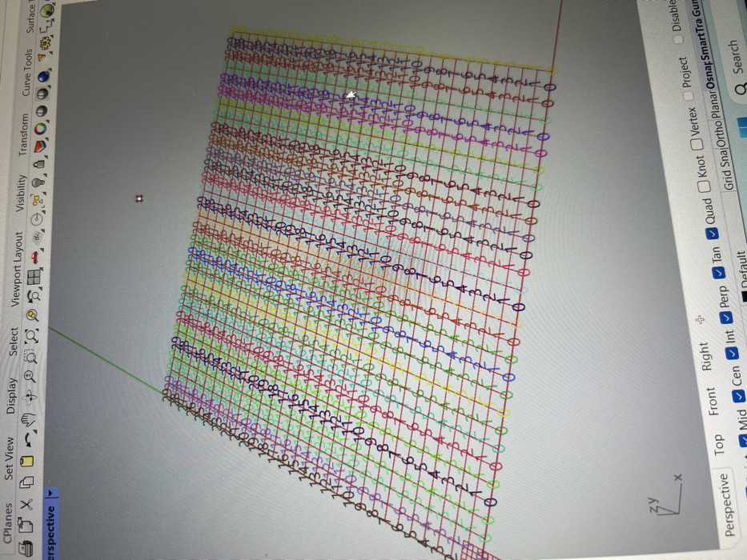Select the Perspective viewport tab at bottom

point(729,505)
